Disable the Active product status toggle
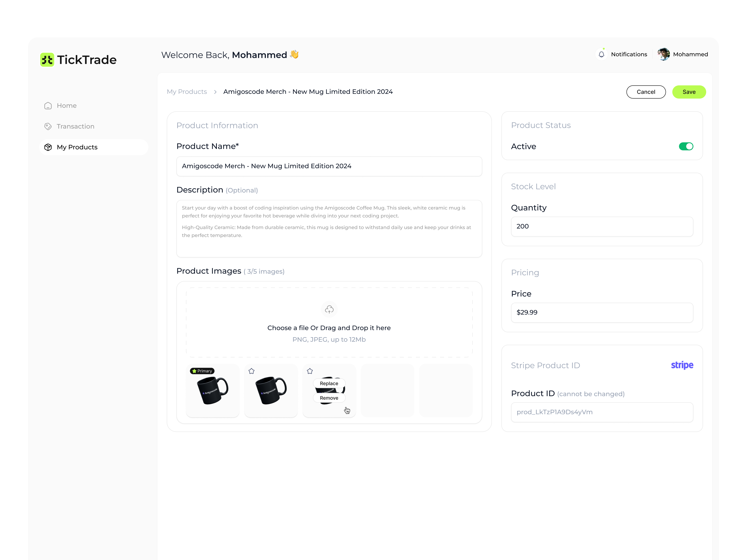Screen dimensions: 747x560 (x=686, y=146)
